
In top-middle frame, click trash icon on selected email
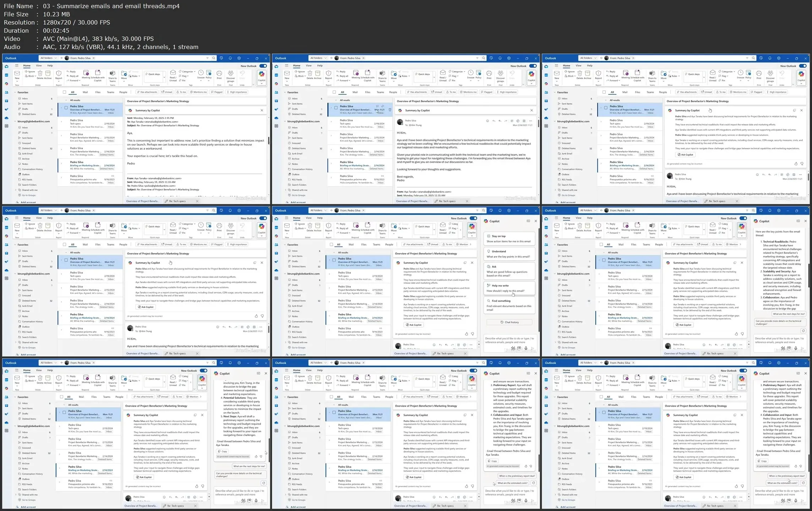click(x=390, y=110)
